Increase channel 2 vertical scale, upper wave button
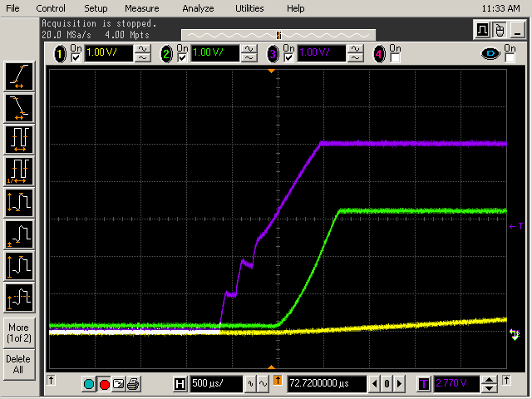This screenshot has width=532, height=399. click(249, 50)
